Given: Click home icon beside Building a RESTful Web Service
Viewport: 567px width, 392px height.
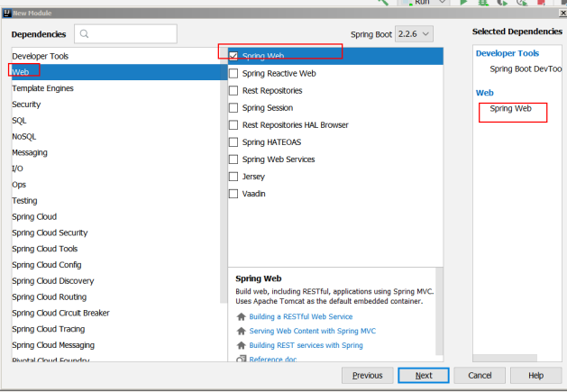Looking at the screenshot, I should tap(241, 317).
